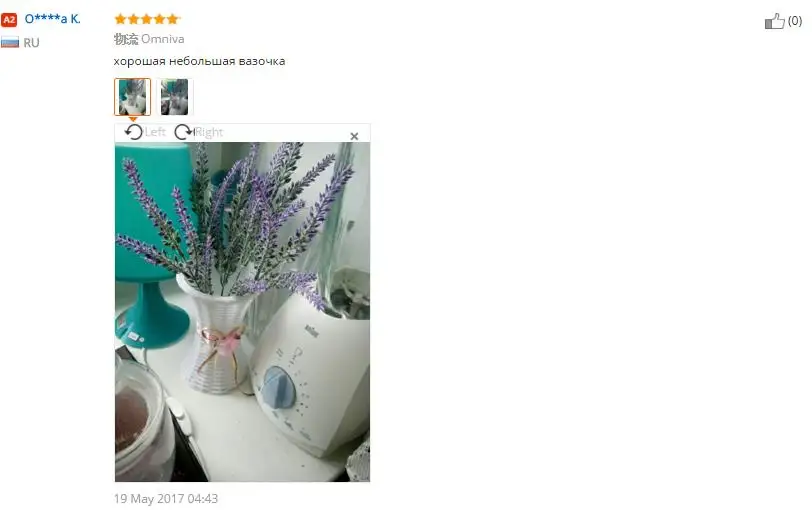
Task: Select the second review photo thumbnail
Action: tap(175, 97)
